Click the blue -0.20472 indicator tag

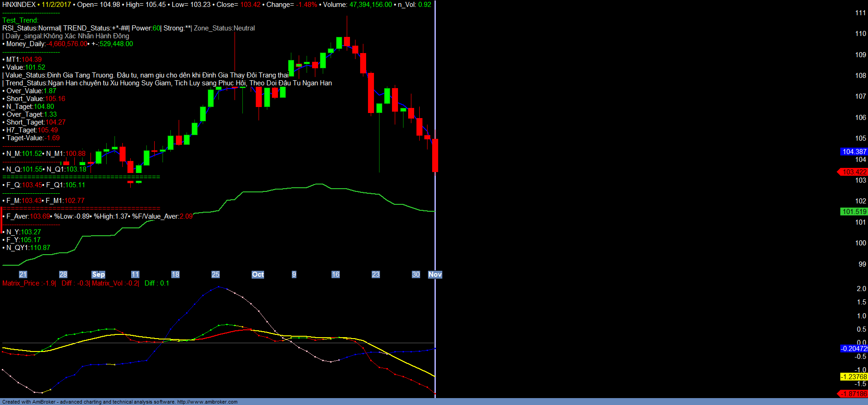click(x=854, y=349)
